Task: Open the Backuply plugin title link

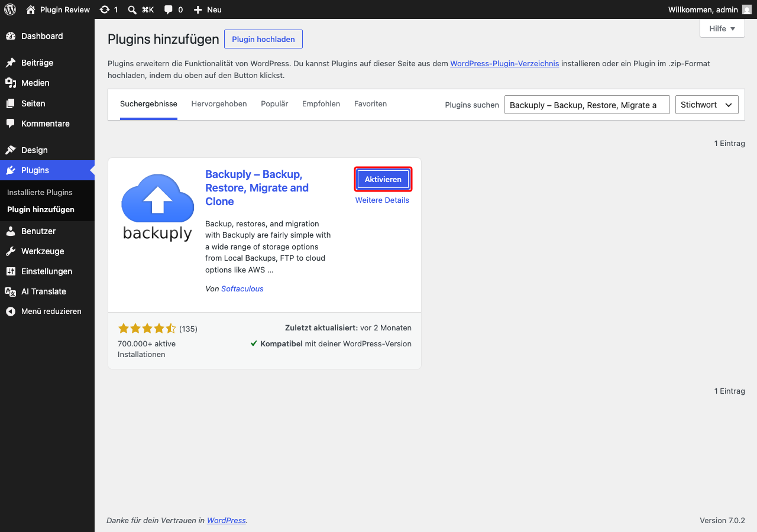Action: [257, 188]
